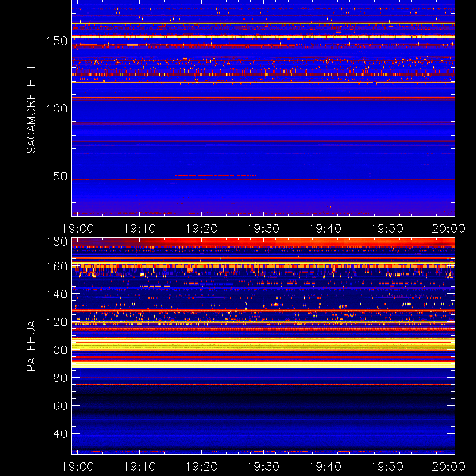This screenshot has width=476, height=476.
Task: Click the 40 tick label on Palehua axis
Action: pyautogui.click(x=60, y=434)
